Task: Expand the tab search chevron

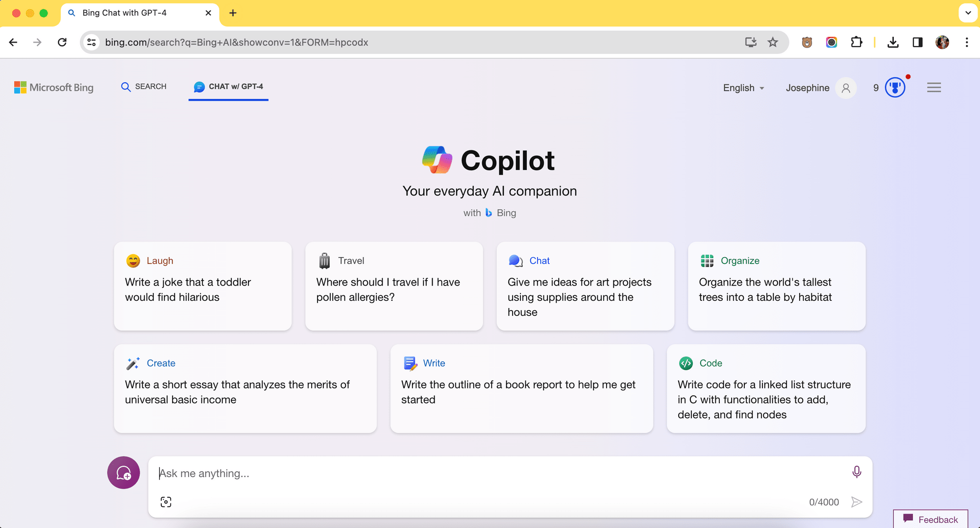Action: [968, 13]
